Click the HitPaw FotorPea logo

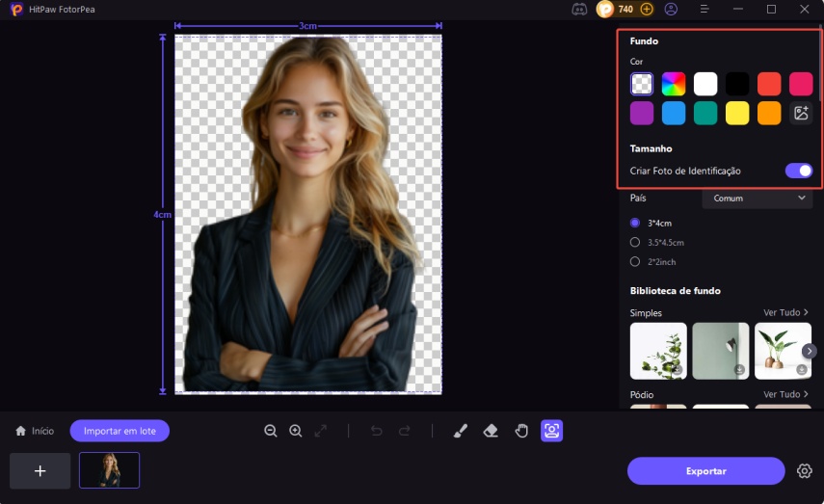coord(16,10)
